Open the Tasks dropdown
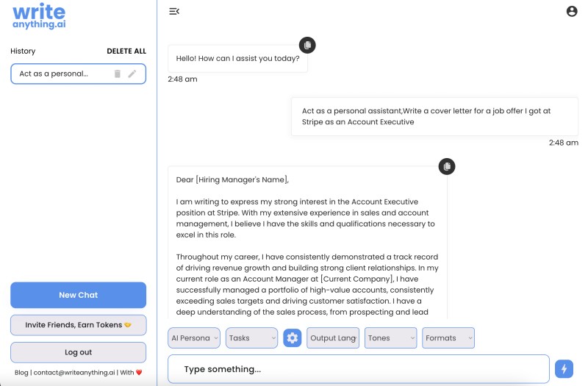Image resolution: width=588 pixels, height=386 pixels. click(x=251, y=337)
